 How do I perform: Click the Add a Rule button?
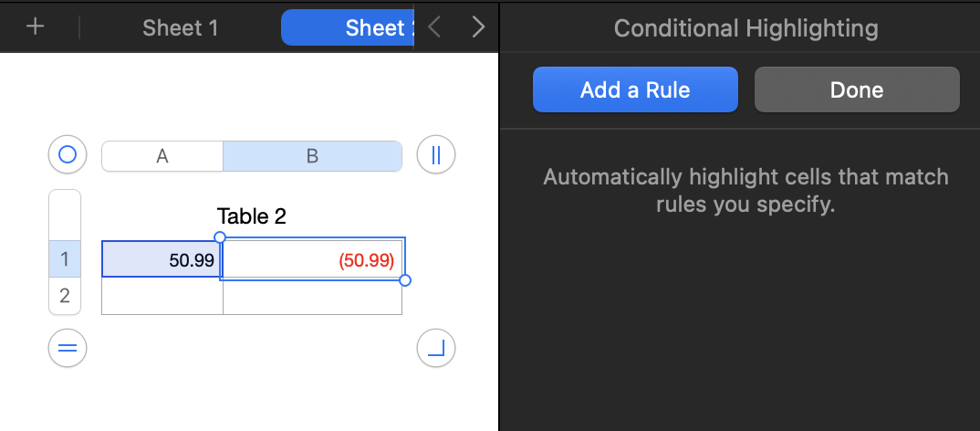click(x=635, y=89)
